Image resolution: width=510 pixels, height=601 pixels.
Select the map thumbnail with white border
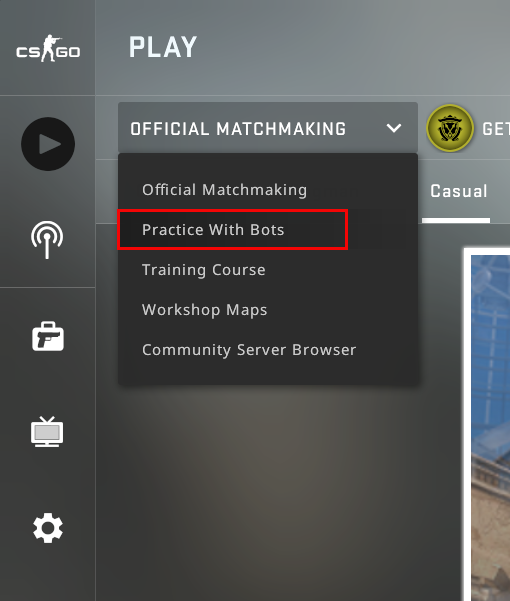tap(487, 424)
